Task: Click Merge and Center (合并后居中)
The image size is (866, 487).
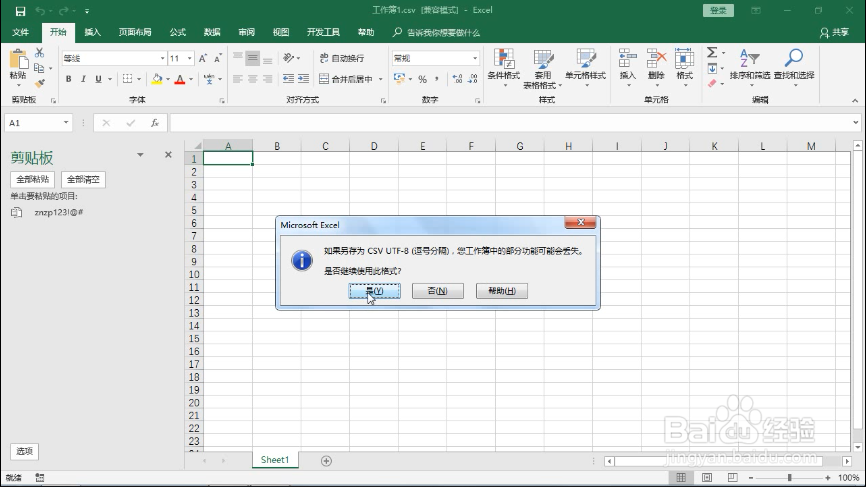Action: point(346,79)
